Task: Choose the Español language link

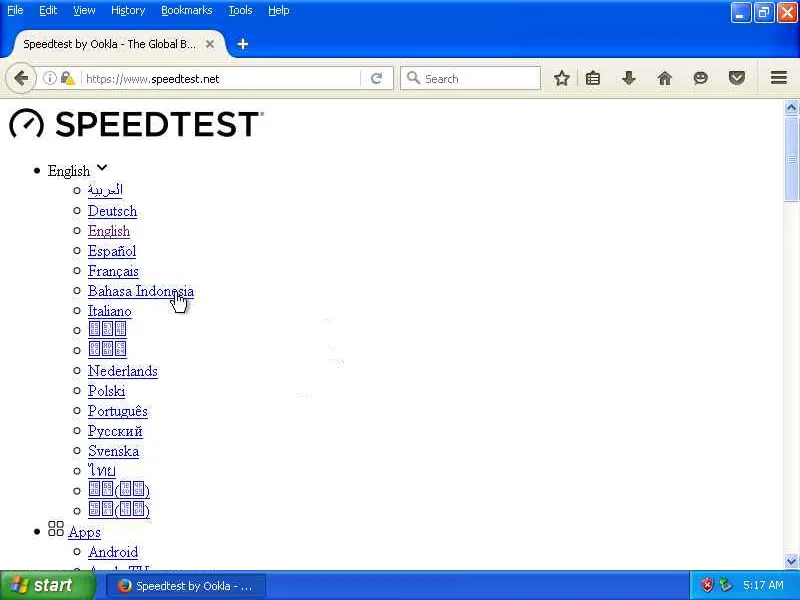Action: tap(112, 251)
